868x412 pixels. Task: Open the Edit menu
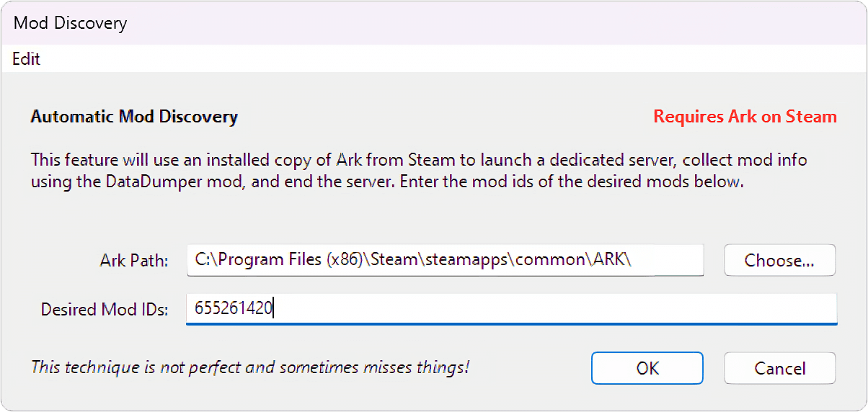click(x=26, y=59)
